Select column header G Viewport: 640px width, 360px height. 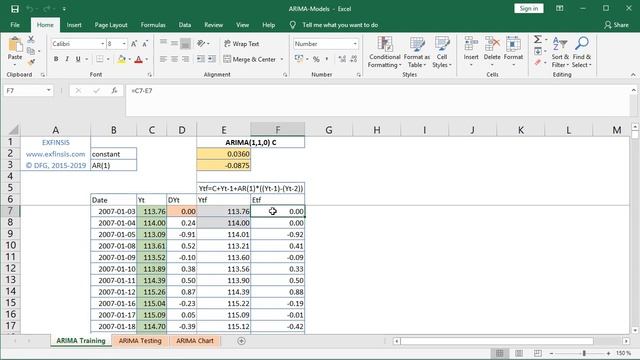pyautogui.click(x=329, y=130)
